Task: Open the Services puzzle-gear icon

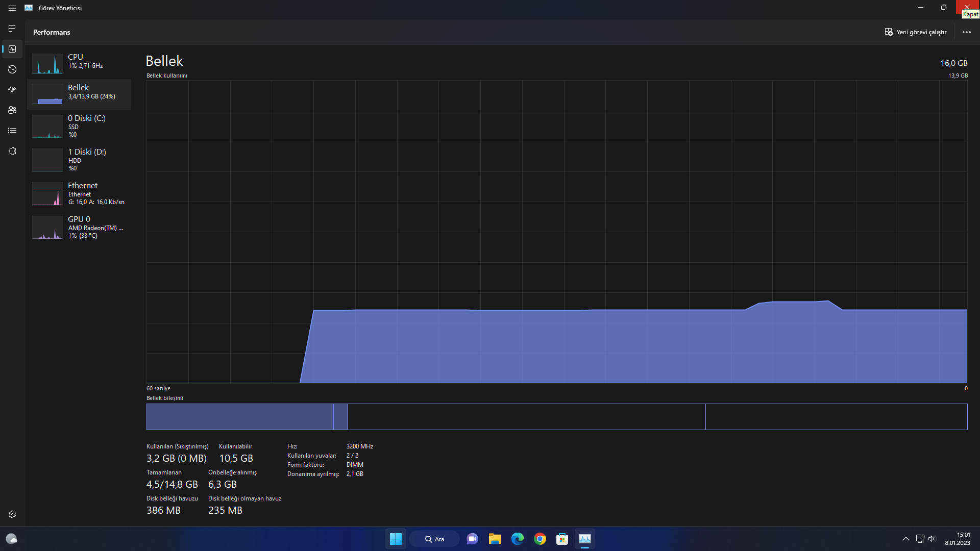Action: tap(12, 151)
